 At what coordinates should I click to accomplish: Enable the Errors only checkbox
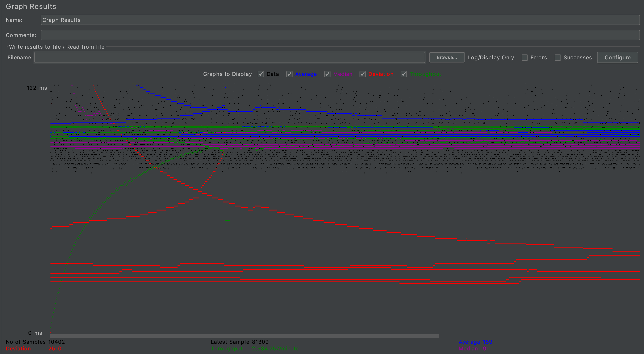(525, 58)
